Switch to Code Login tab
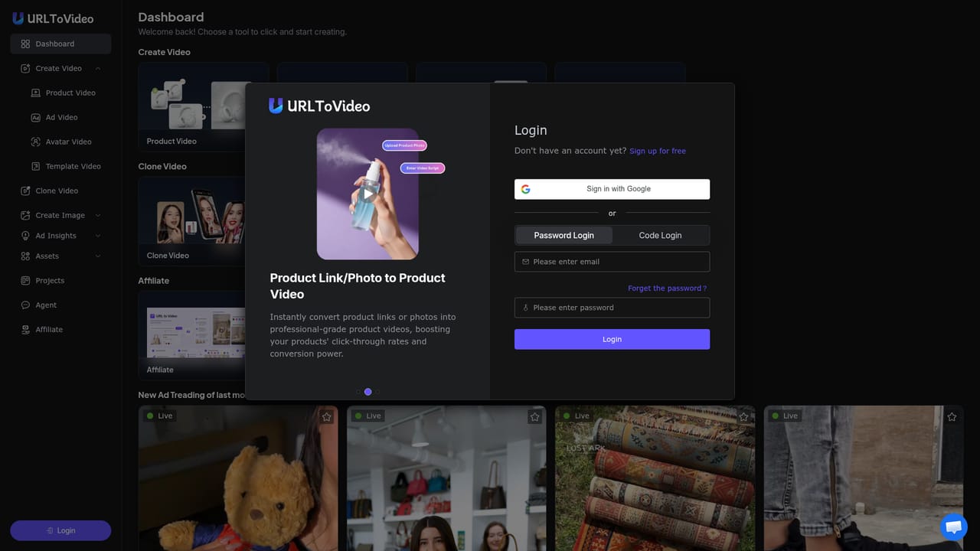This screenshot has height=551, width=980. (660, 235)
